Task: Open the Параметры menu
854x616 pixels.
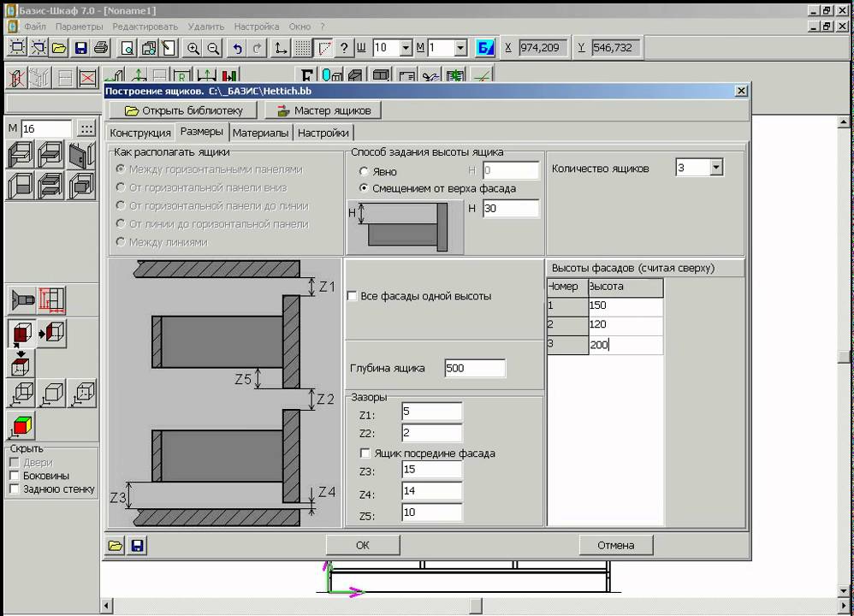Action: click(x=79, y=27)
